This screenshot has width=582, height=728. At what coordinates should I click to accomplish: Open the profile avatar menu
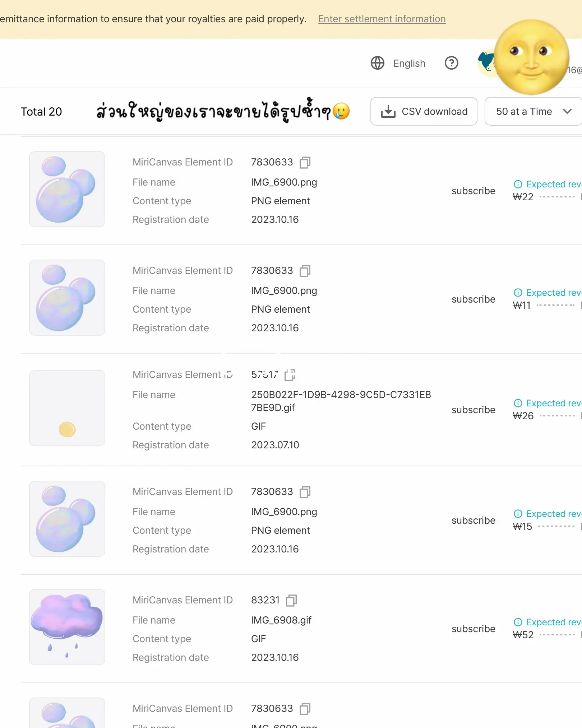(x=489, y=63)
